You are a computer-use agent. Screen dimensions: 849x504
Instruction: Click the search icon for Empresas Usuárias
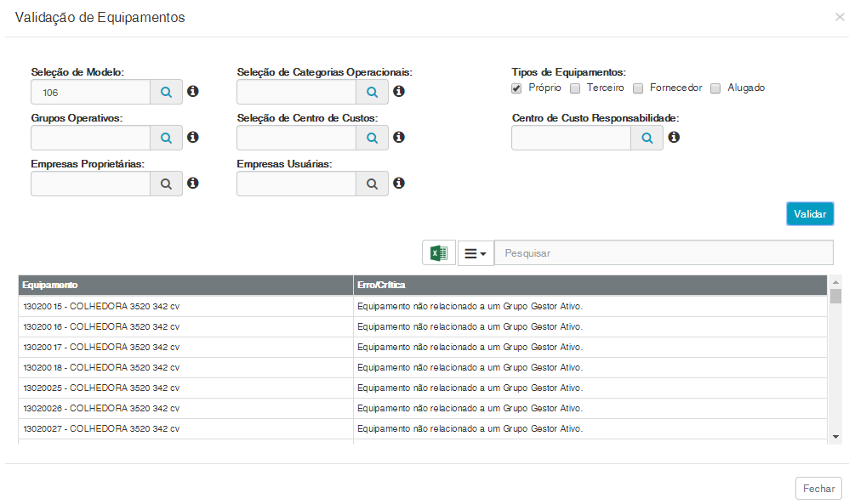(372, 184)
